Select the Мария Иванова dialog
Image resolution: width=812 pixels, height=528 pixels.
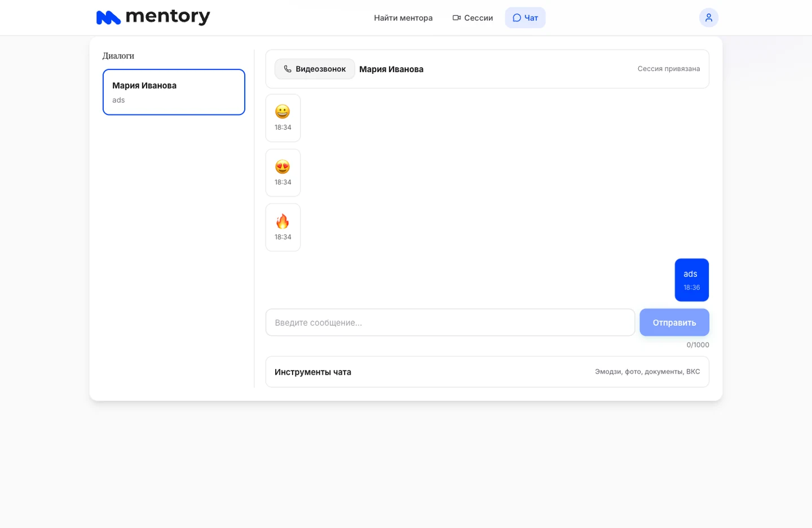pos(174,92)
